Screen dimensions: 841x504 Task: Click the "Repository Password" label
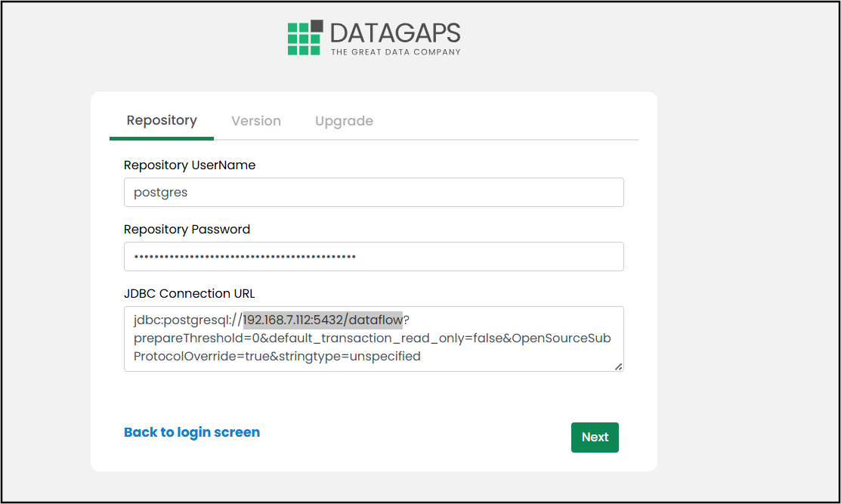[x=187, y=229]
